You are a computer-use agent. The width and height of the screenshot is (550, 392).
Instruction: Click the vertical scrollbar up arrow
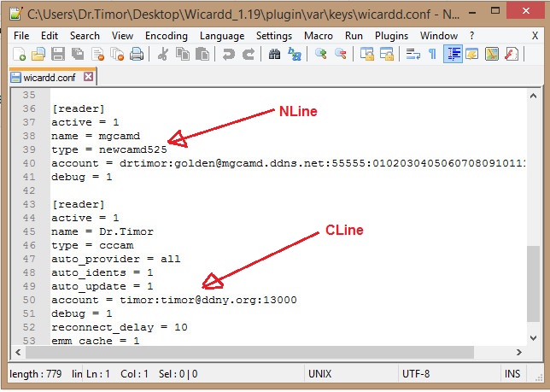click(x=533, y=96)
